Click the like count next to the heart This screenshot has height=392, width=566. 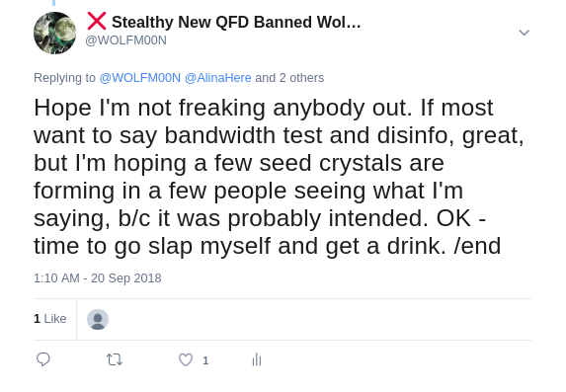(x=205, y=360)
